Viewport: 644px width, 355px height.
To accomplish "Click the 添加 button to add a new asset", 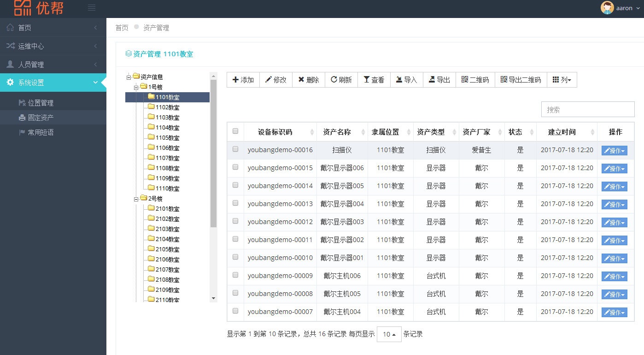I will pyautogui.click(x=243, y=79).
